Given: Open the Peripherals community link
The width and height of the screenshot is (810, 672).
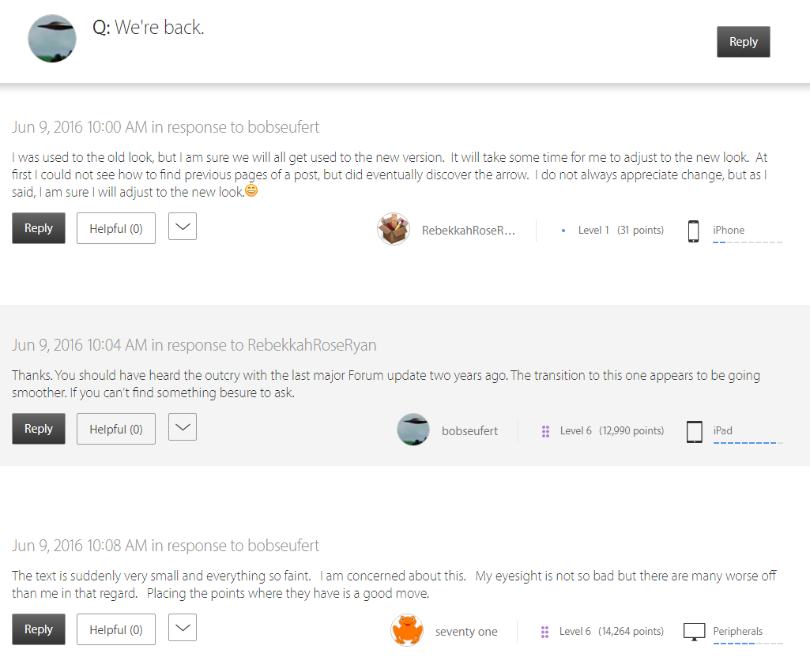Looking at the screenshot, I should [737, 631].
